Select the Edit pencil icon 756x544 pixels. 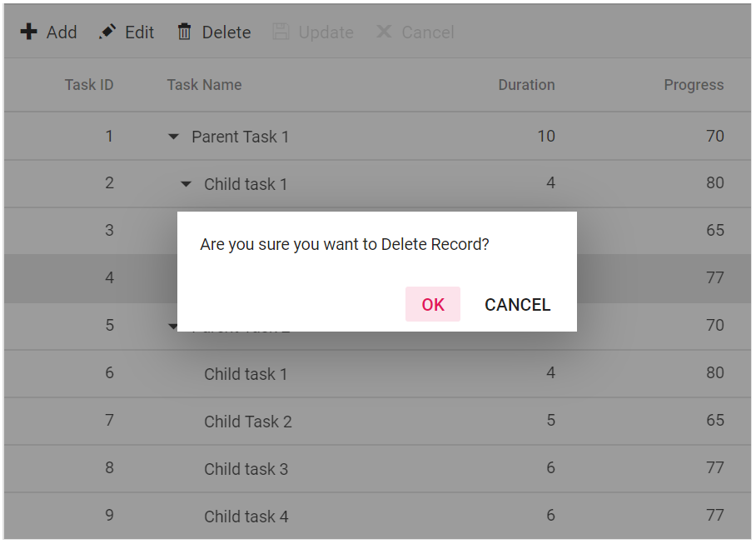pos(106,32)
